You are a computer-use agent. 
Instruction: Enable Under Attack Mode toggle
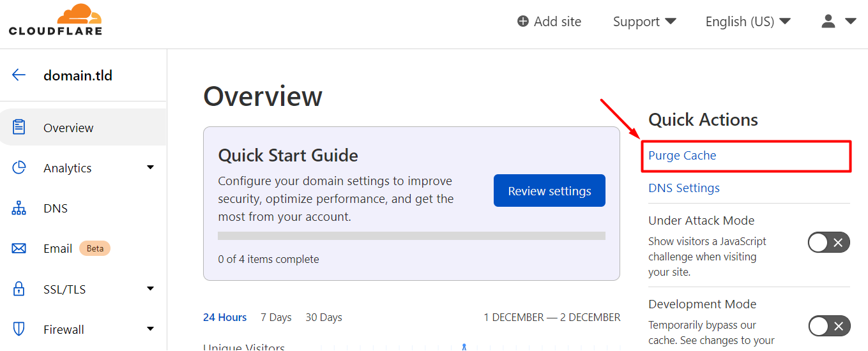829,243
